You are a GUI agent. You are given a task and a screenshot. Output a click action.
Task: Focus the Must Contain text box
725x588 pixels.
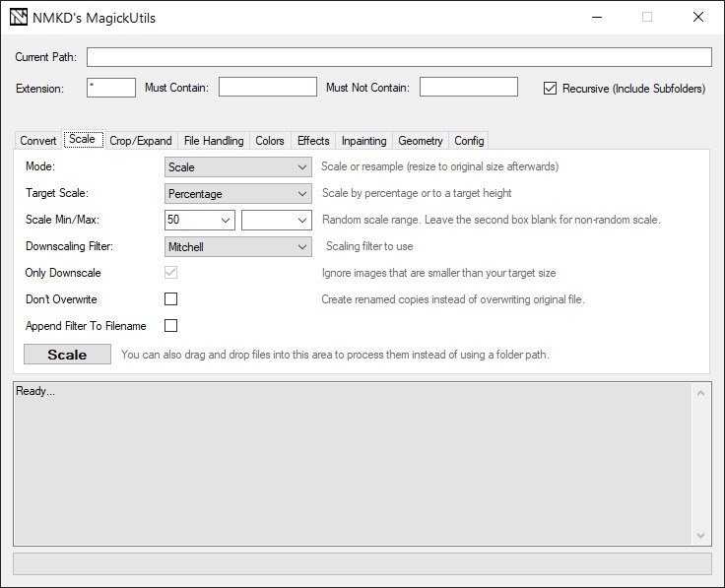point(268,87)
